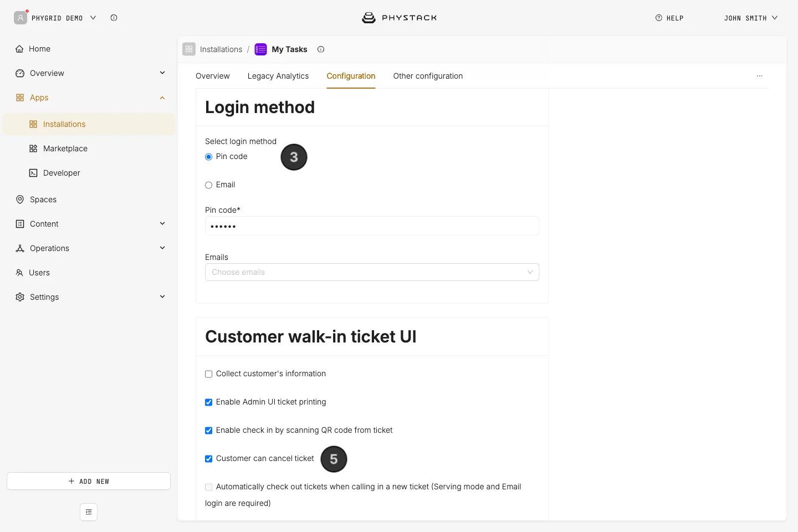Click the Operations icon in sidebar

pos(20,248)
